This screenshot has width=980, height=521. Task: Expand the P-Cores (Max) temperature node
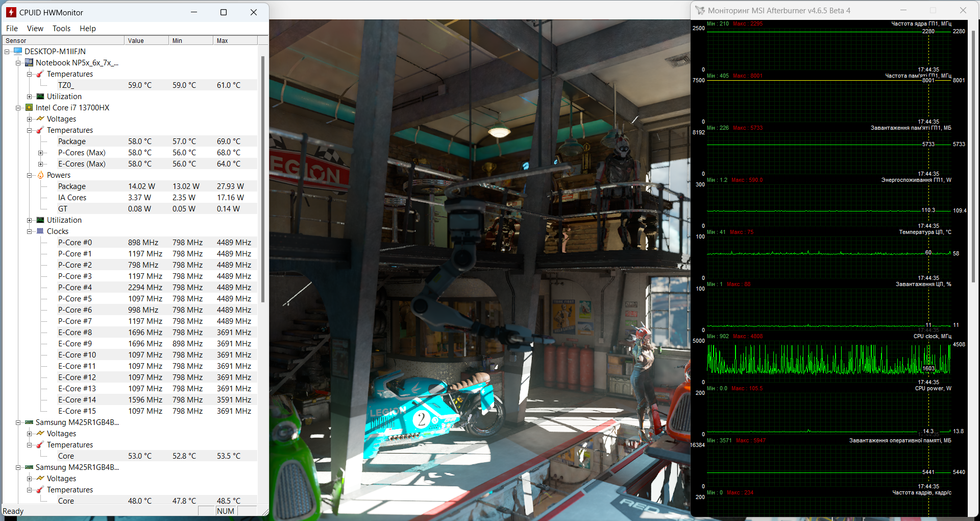click(40, 153)
